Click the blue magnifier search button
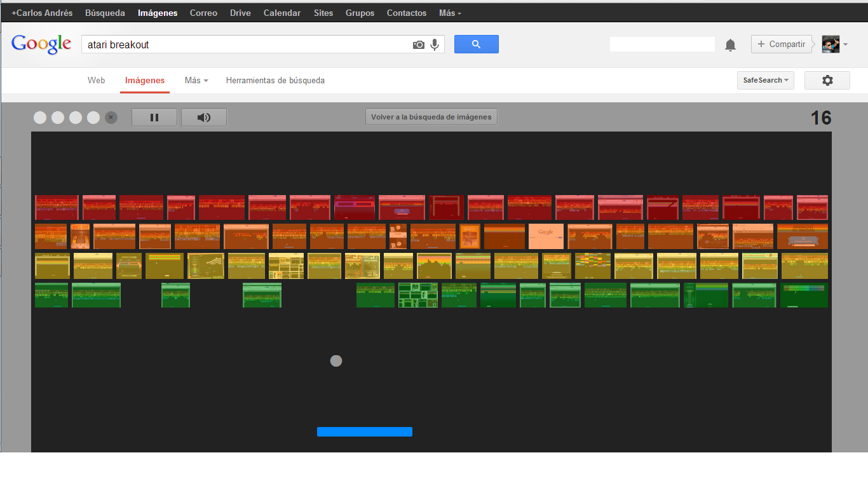This screenshot has width=868, height=488. click(x=476, y=44)
